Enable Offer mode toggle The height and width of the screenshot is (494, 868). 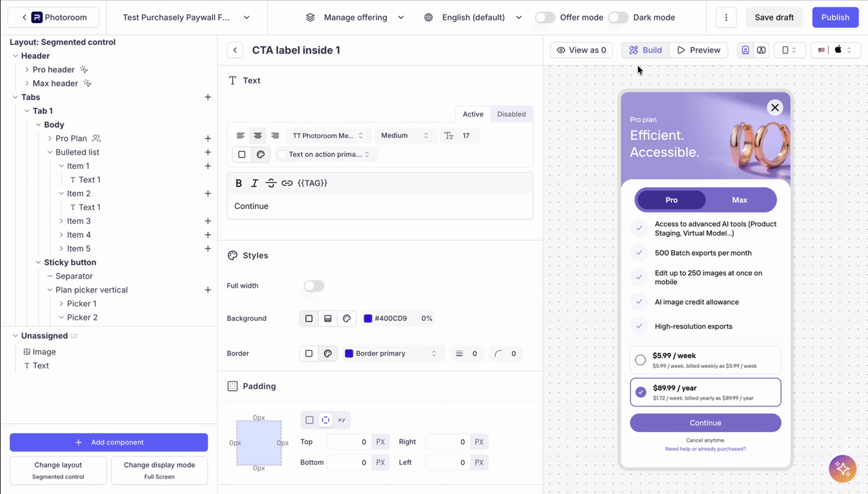[x=545, y=18]
